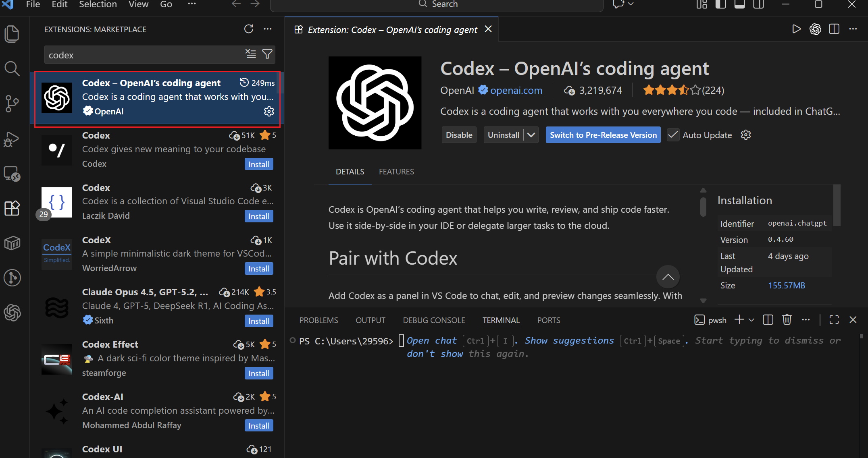
Task: Click Switch to Pre-Release Version
Action: click(603, 135)
